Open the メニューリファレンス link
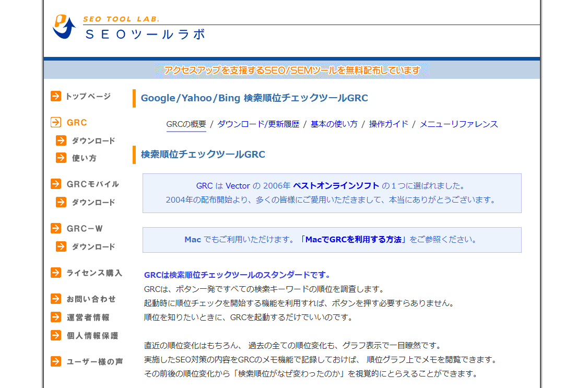This screenshot has width=588, height=388. [458, 124]
